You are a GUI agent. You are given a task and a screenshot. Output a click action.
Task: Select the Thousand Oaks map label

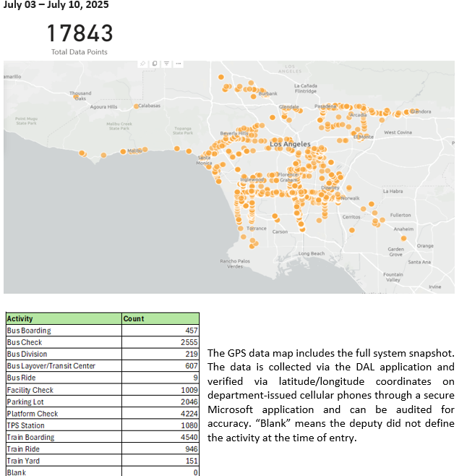coord(80,95)
